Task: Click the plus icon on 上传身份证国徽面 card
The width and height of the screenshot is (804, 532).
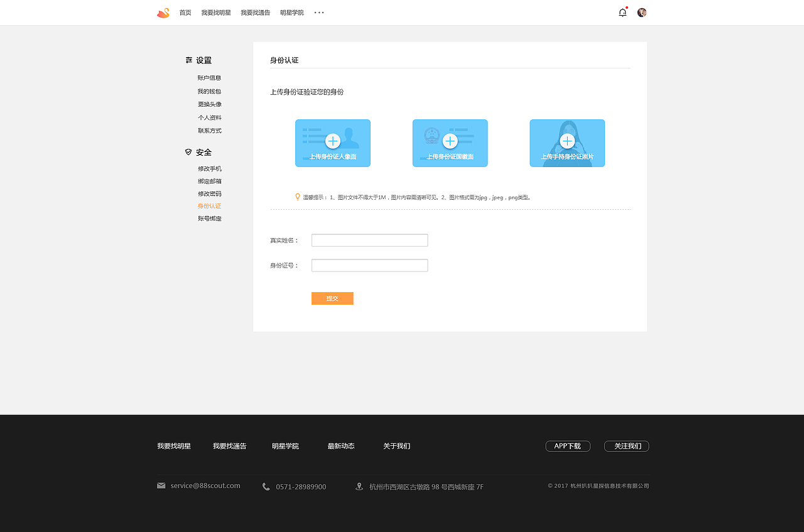Action: 450,141
